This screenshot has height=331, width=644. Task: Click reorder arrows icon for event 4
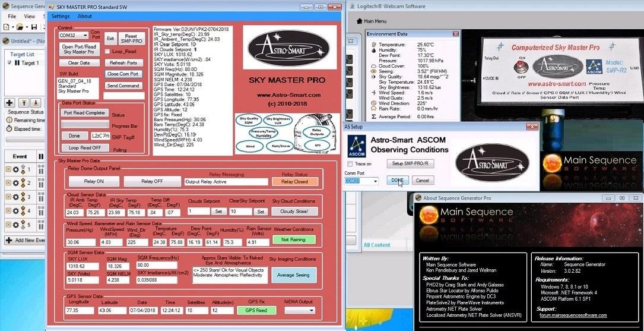pos(23,211)
